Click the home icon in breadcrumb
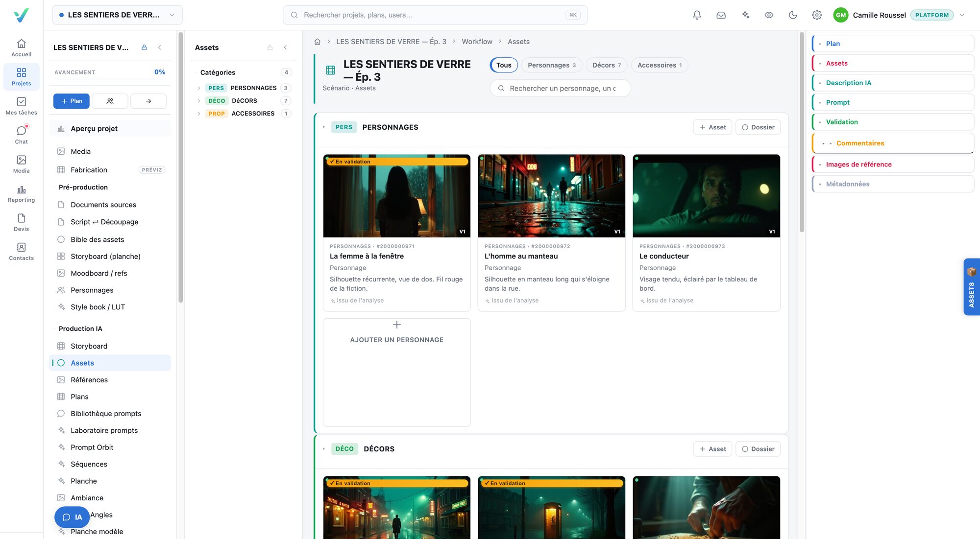 [x=318, y=42]
